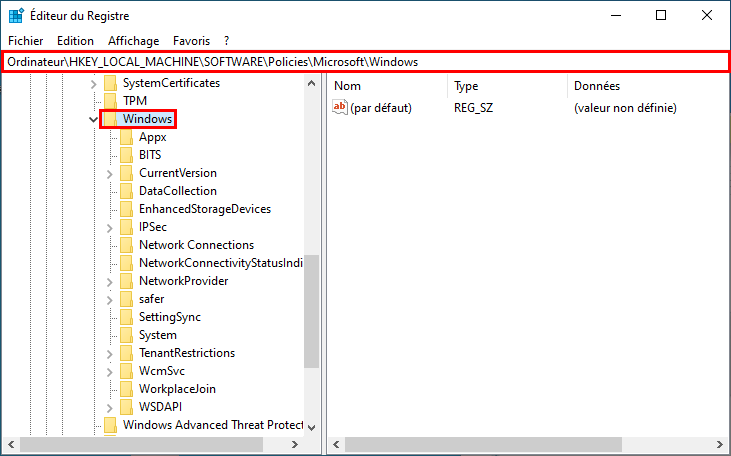Click the TenantRestrictions folder icon
This screenshot has height=456, width=731.
click(126, 353)
